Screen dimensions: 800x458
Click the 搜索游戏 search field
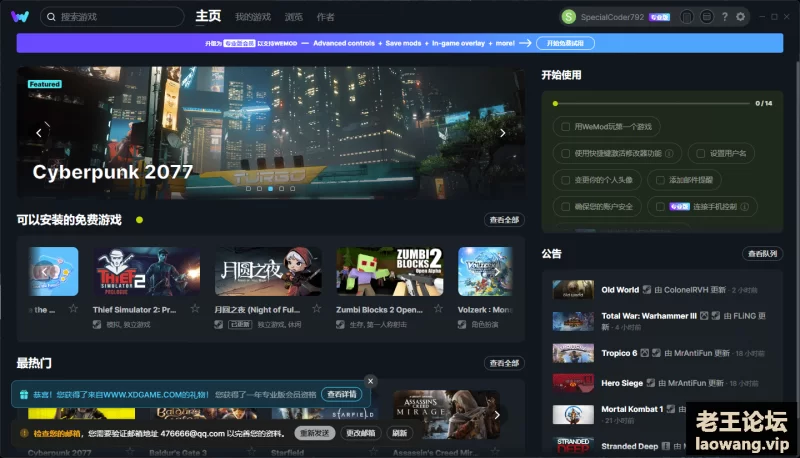[x=112, y=17]
